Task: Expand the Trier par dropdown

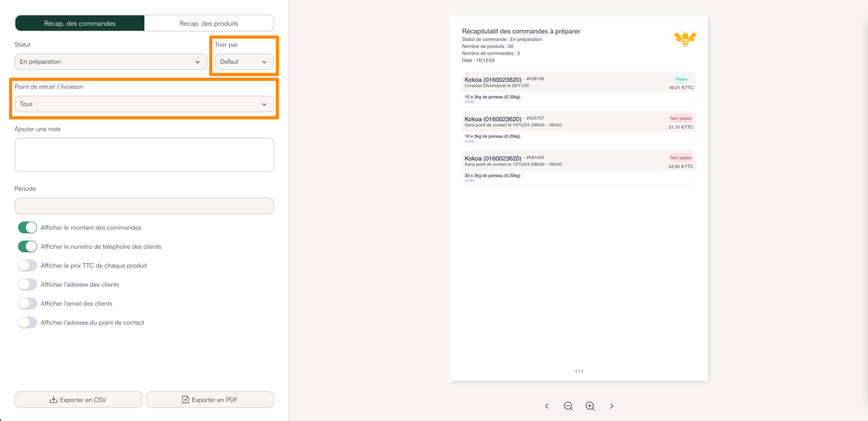Action: click(244, 62)
